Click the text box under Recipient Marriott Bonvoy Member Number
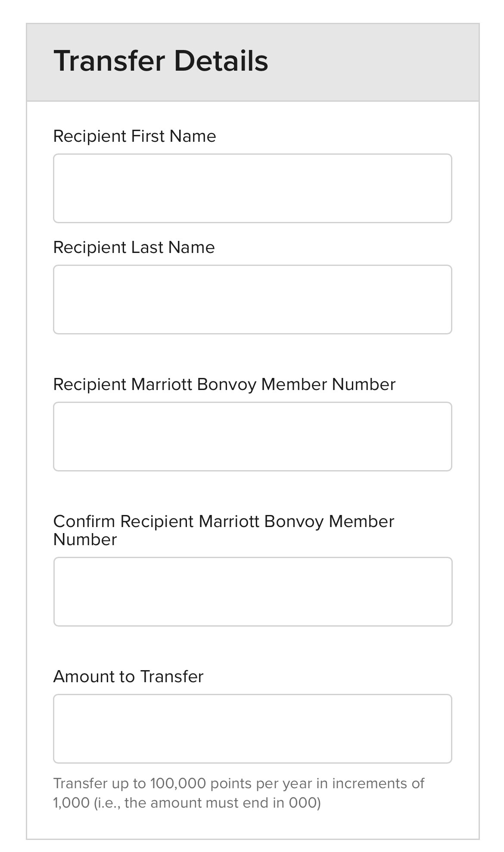Screen dimensions: 504x852 (x=252, y=437)
